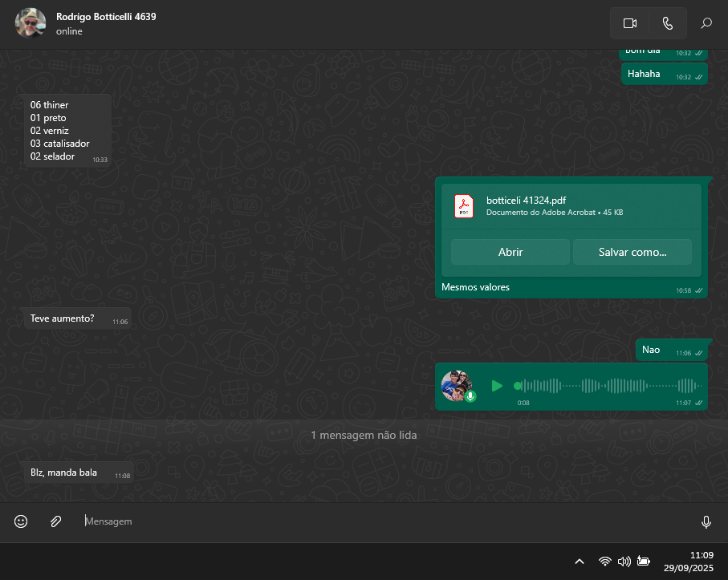The image size is (728, 580).
Task: Open contact info via Rodrigo Botticelli 4639 name
Action: (x=106, y=17)
